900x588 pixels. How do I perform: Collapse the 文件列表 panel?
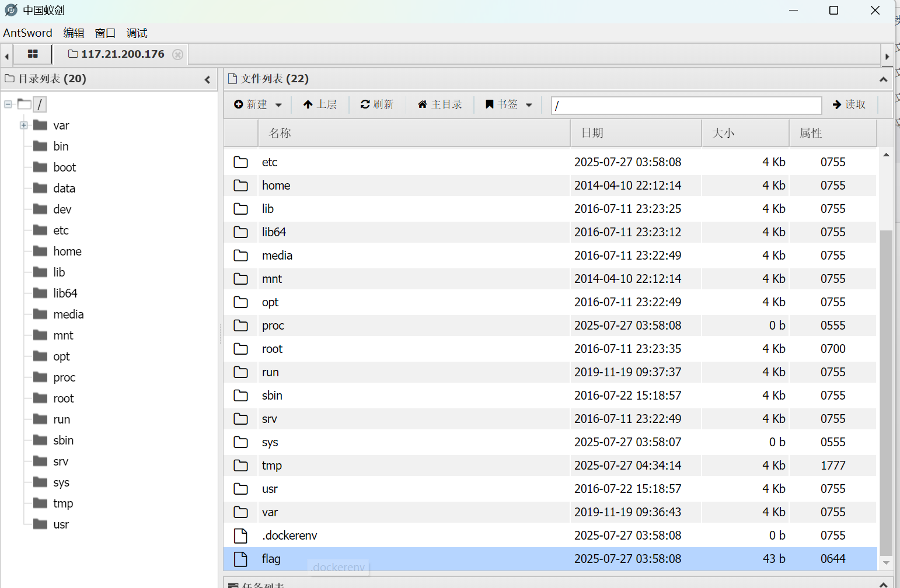pyautogui.click(x=883, y=79)
